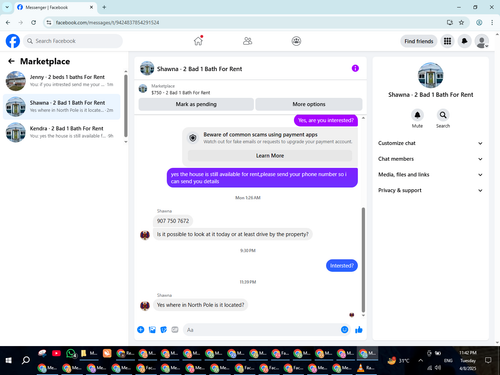Click the Search Facebook field
Viewport: 500px width, 375px height.
tap(73, 41)
